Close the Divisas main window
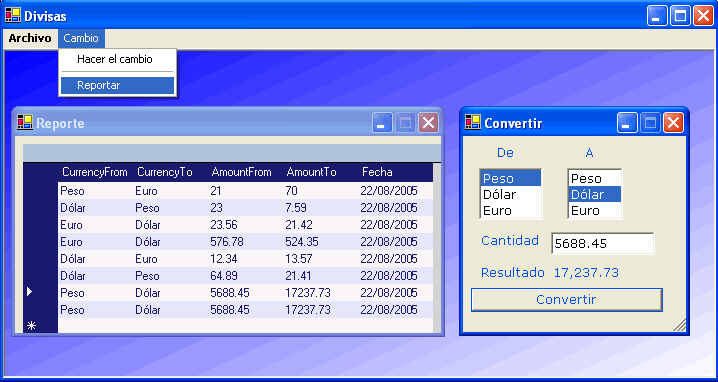718x382 pixels. 703,16
